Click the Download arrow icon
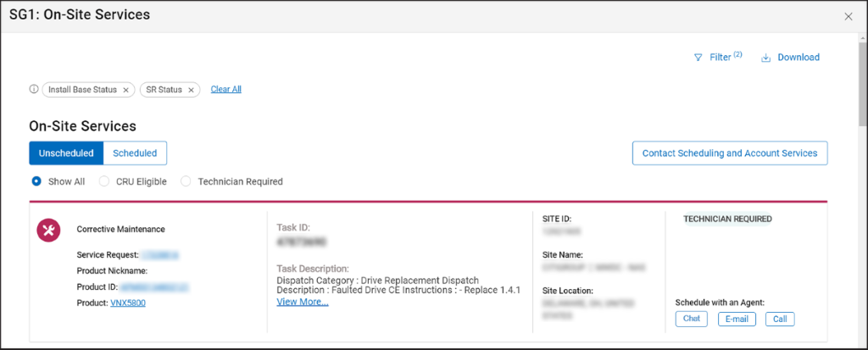Viewport: 868px width, 350px height. click(x=765, y=58)
